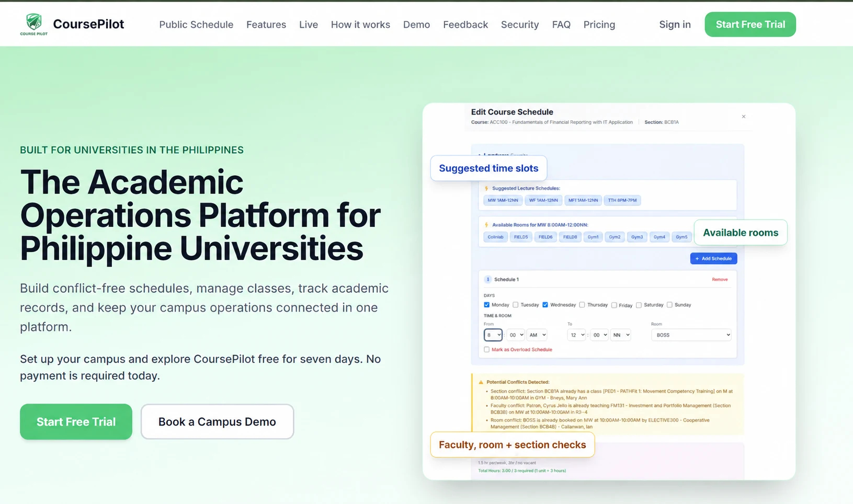Screen dimensions: 853x504
Task: Choose the Coliniab room chip
Action: tap(495, 237)
